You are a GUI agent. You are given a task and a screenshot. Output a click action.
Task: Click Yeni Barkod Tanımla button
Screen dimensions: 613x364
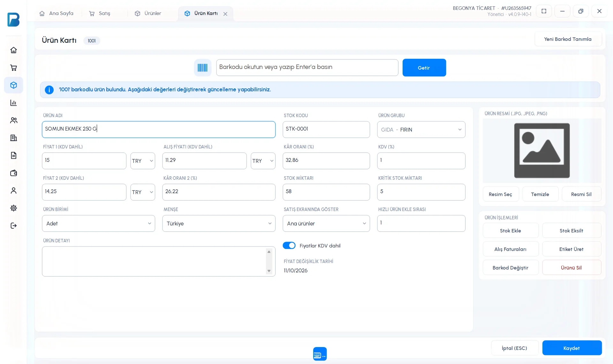coord(568,39)
